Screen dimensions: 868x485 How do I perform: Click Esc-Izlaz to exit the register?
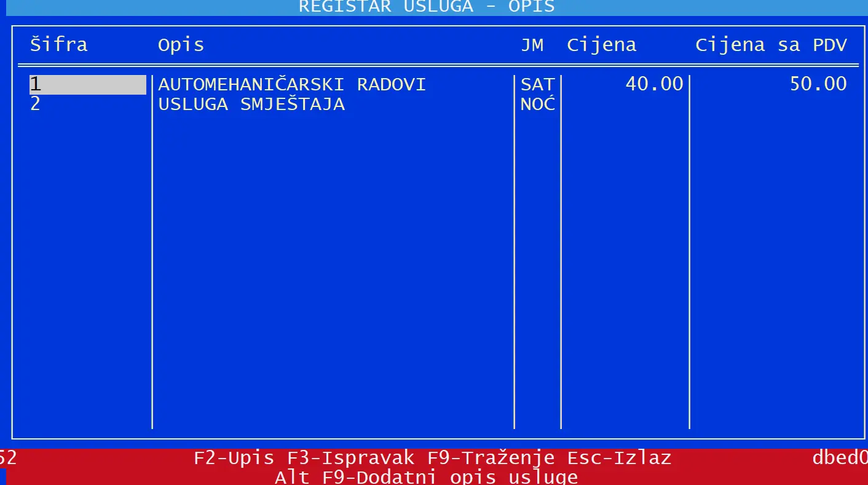619,458
